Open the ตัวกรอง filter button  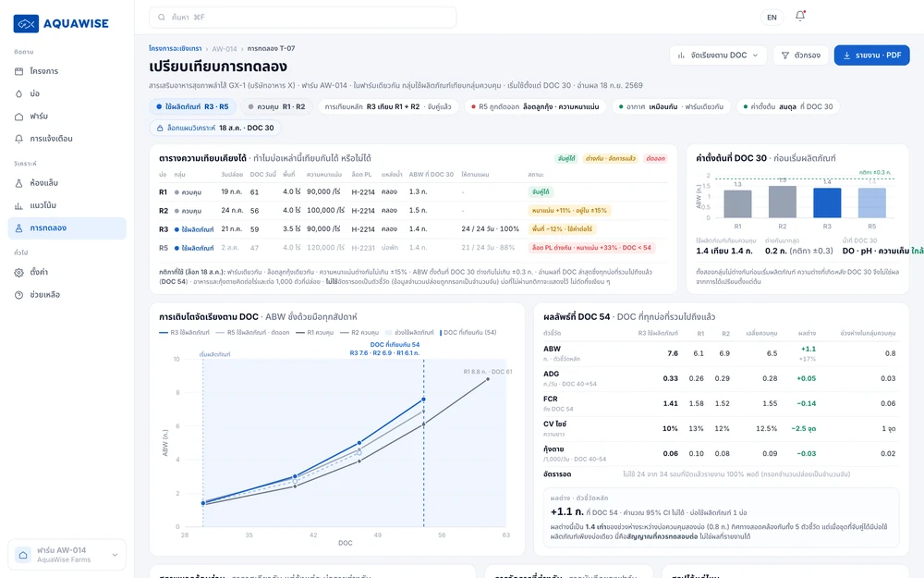pyautogui.click(x=800, y=55)
